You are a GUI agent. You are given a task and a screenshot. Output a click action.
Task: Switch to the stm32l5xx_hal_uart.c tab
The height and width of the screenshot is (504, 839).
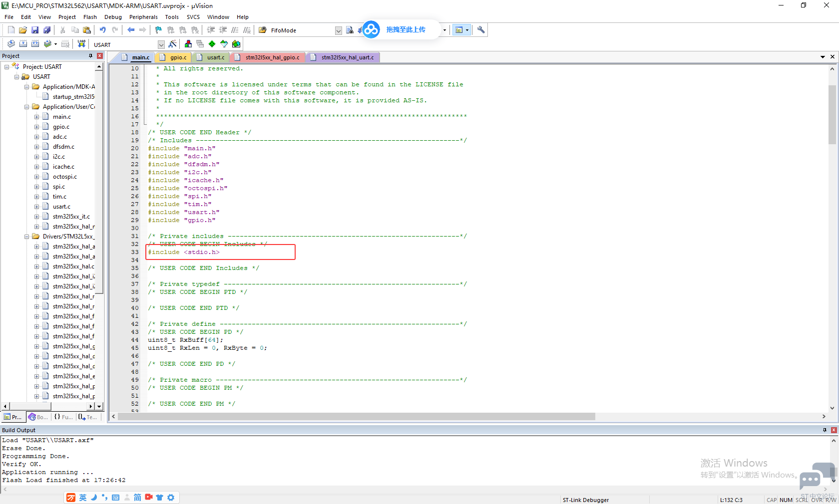[x=344, y=57]
